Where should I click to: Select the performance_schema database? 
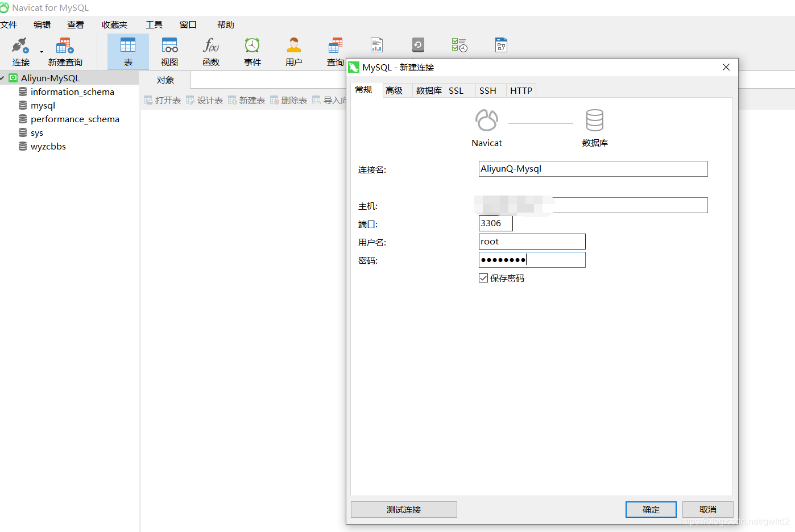(x=75, y=119)
